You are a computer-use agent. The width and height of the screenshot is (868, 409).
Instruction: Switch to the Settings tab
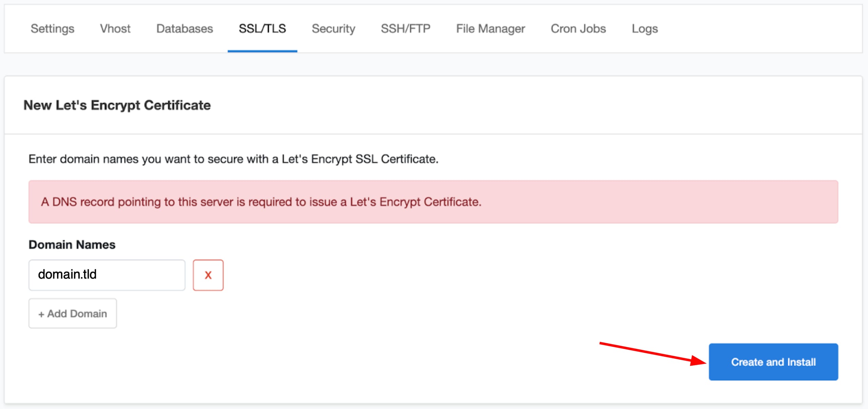[x=52, y=29]
